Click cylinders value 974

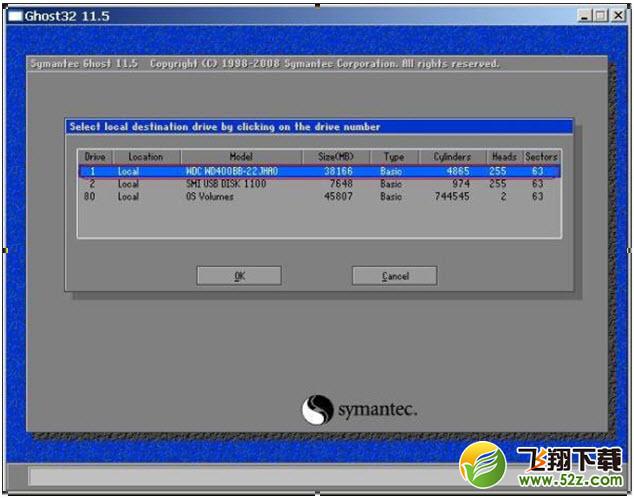point(461,184)
